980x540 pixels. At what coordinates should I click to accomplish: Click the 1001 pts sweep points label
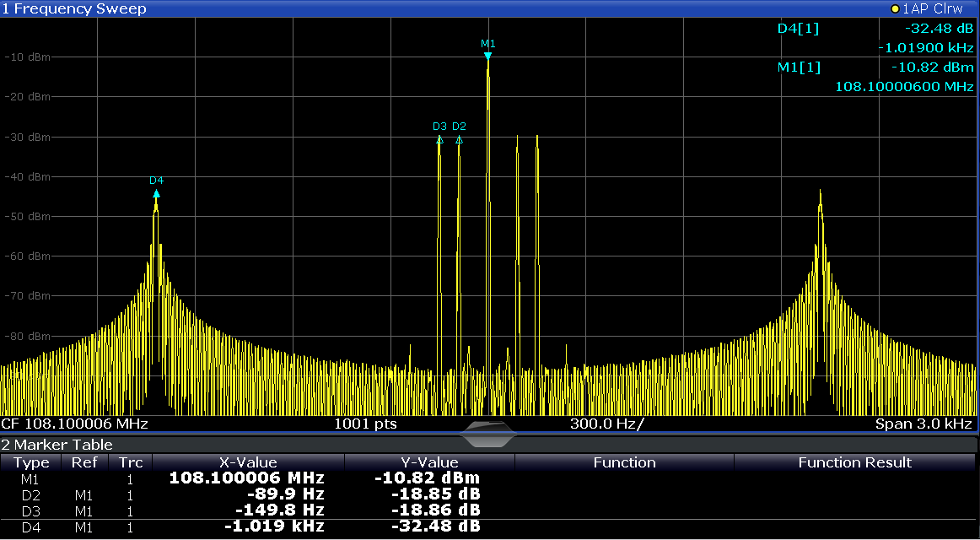coord(365,423)
